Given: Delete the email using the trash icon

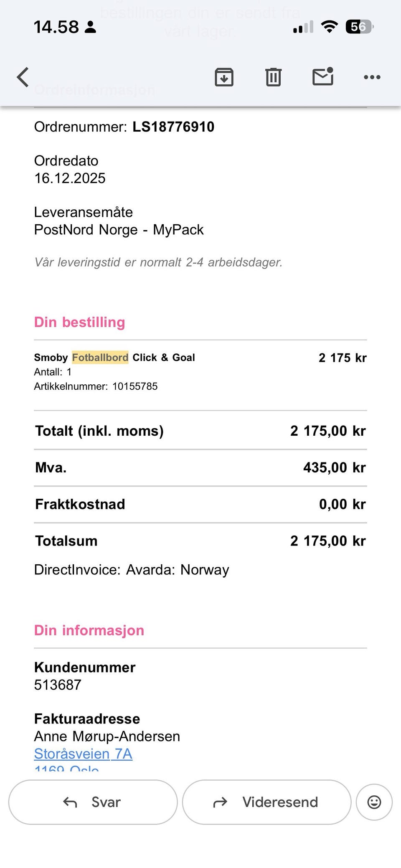Looking at the screenshot, I should coord(274,77).
